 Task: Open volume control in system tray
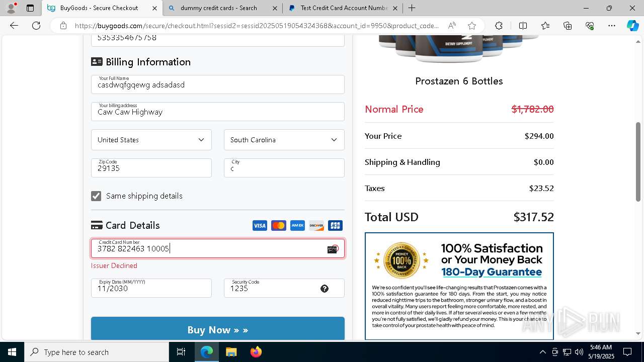tap(579, 352)
